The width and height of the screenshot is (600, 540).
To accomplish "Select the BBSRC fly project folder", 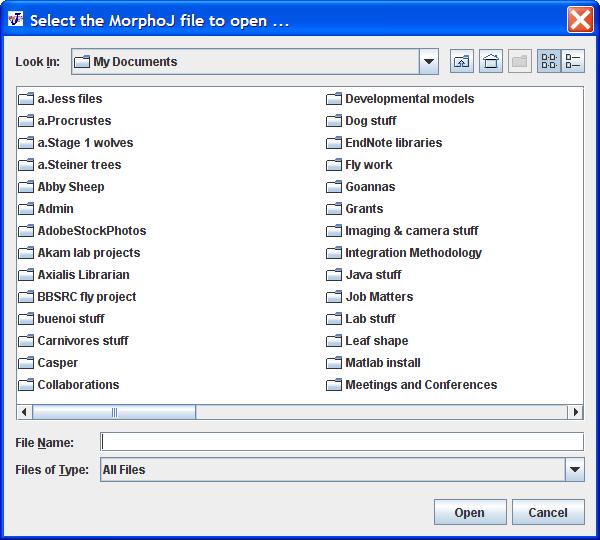I will [86, 297].
